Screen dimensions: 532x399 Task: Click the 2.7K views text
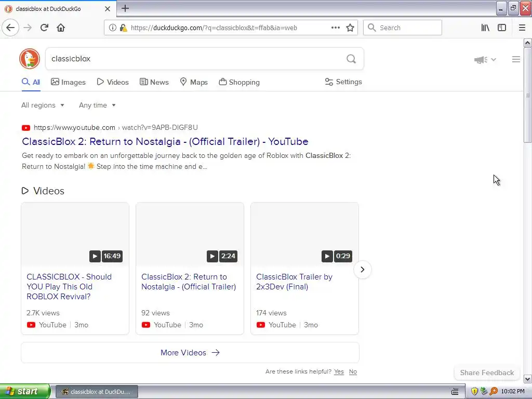[x=43, y=313]
